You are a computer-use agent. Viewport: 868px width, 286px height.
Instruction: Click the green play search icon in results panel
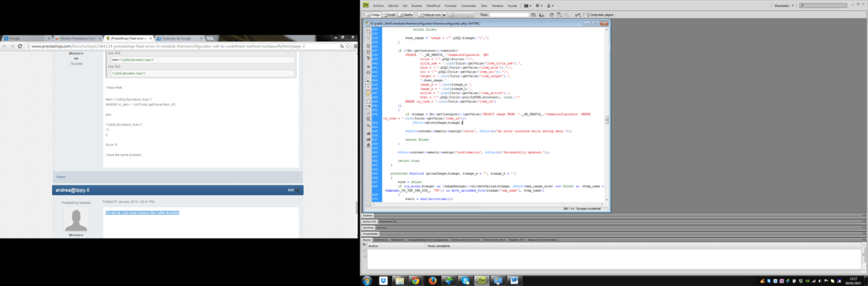[x=365, y=244]
